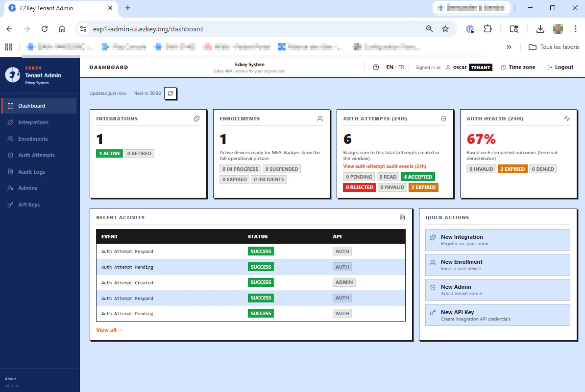This screenshot has height=392, width=585.
Task: Switch language to FR
Action: 401,68
